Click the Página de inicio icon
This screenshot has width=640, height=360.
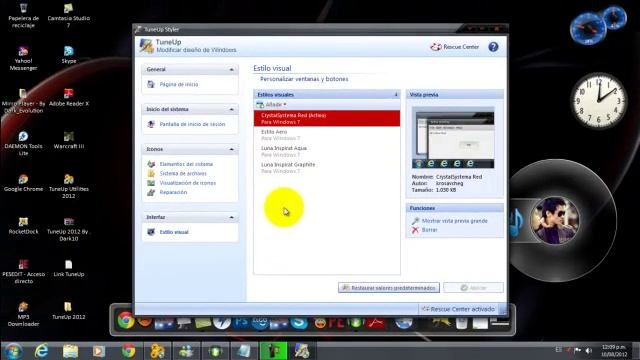pos(151,84)
